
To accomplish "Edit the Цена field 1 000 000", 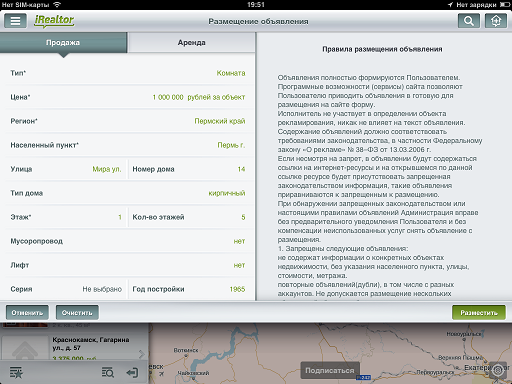I will (x=168, y=97).
